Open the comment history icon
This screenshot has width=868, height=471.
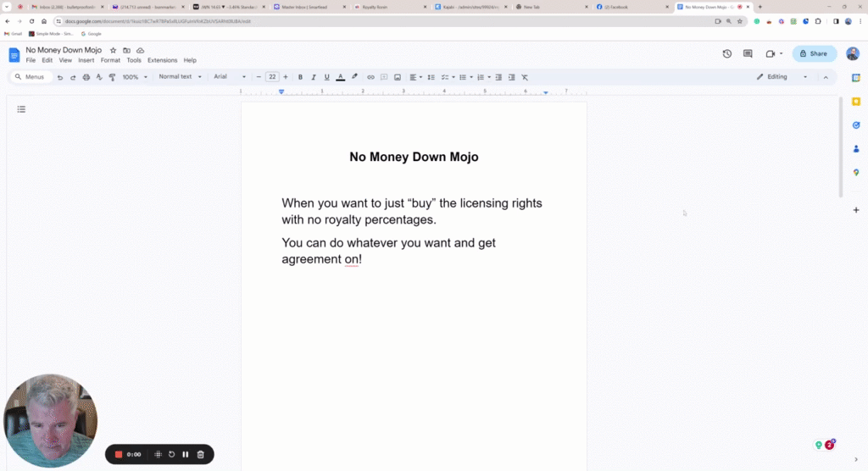pos(748,53)
